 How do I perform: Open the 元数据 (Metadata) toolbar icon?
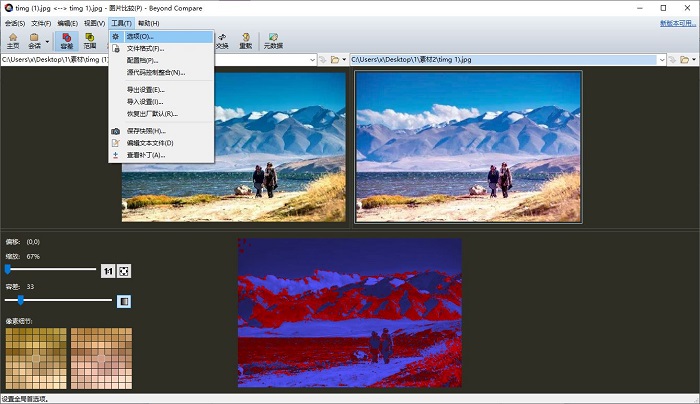272,41
